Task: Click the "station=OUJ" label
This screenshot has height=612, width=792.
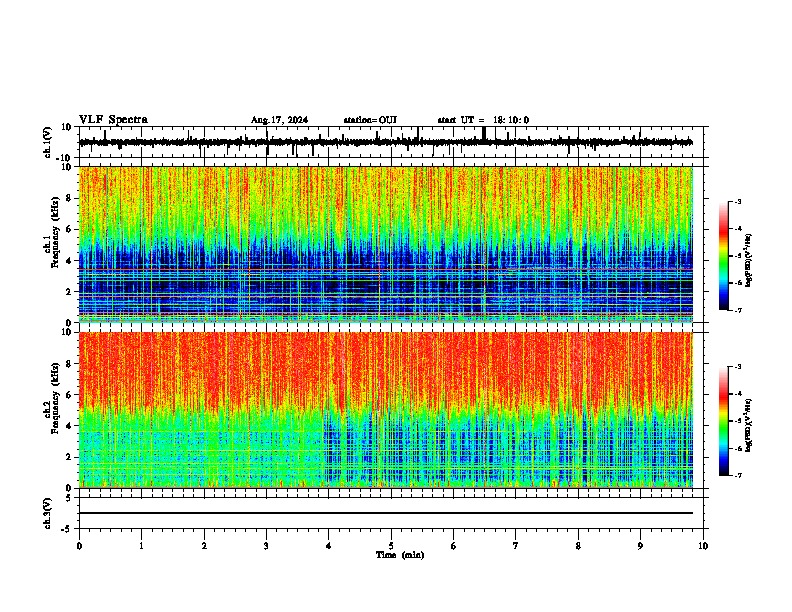Action: coord(370,120)
